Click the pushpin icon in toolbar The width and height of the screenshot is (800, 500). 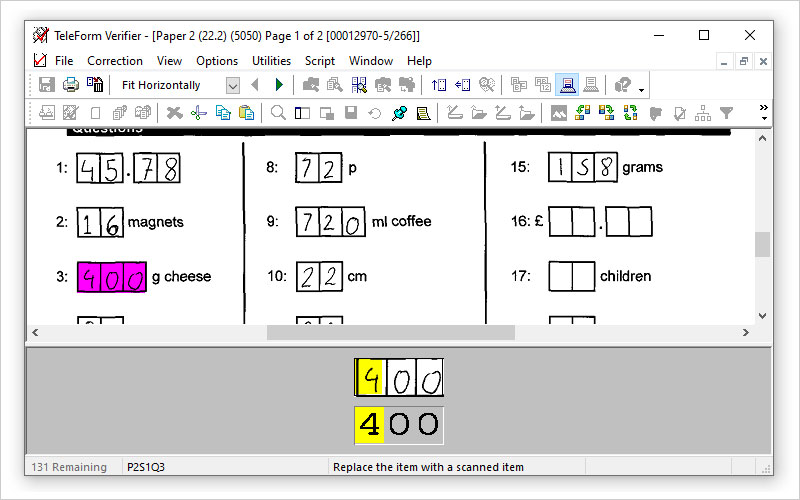399,113
